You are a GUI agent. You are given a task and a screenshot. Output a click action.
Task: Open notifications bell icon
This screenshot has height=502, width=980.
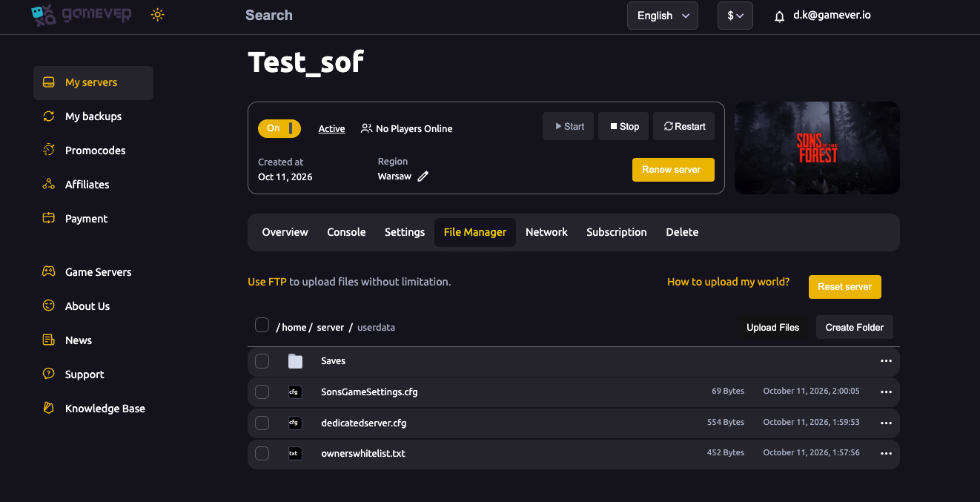coord(779,16)
